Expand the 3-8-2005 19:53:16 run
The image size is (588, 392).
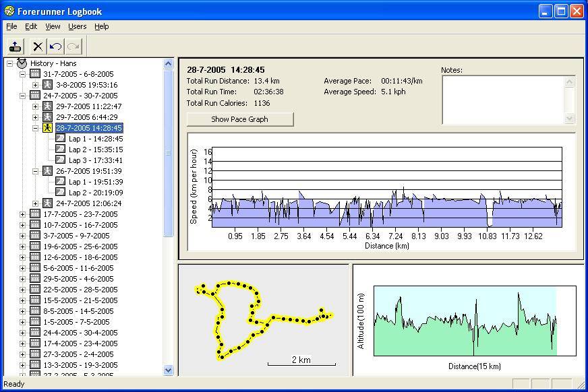point(35,85)
